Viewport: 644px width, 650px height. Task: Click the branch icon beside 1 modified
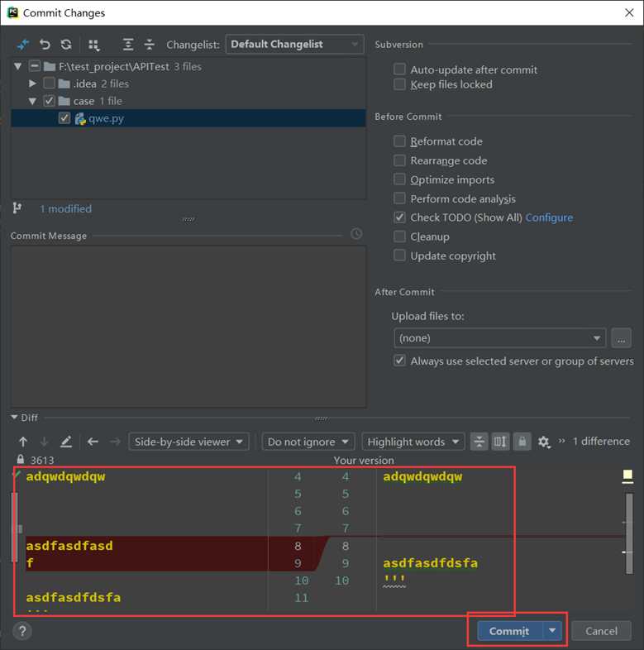click(x=17, y=208)
